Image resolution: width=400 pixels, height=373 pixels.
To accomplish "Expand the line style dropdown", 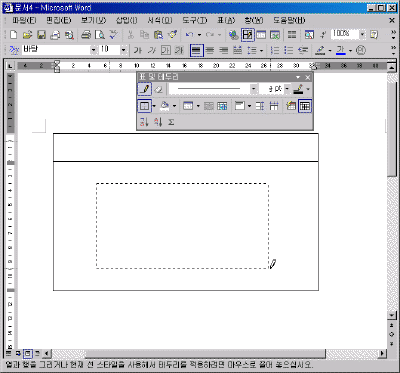I will click(254, 89).
